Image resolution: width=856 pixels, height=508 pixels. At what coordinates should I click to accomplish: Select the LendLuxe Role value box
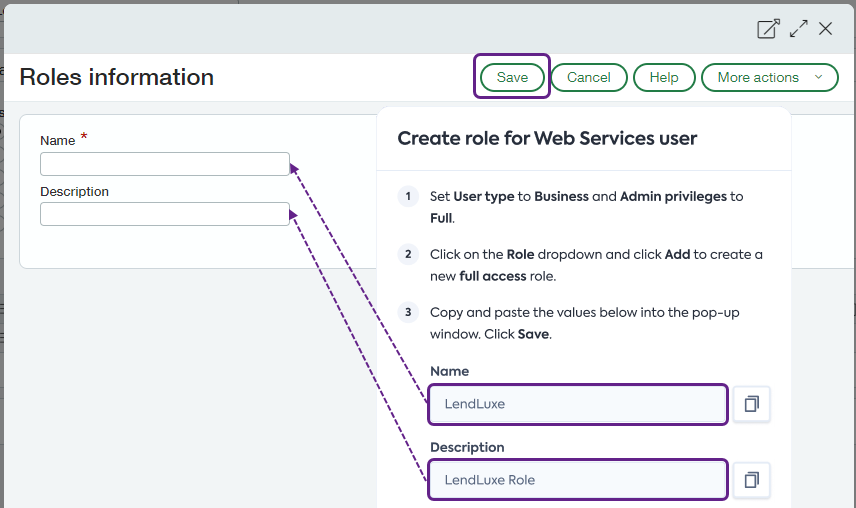(578, 480)
